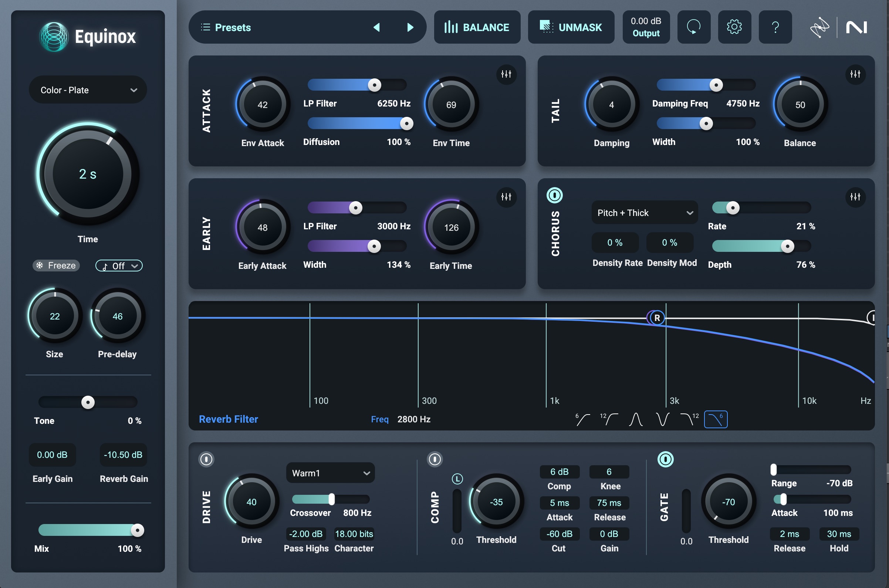
Task: Open the Early section advanced settings icon
Action: point(506,197)
